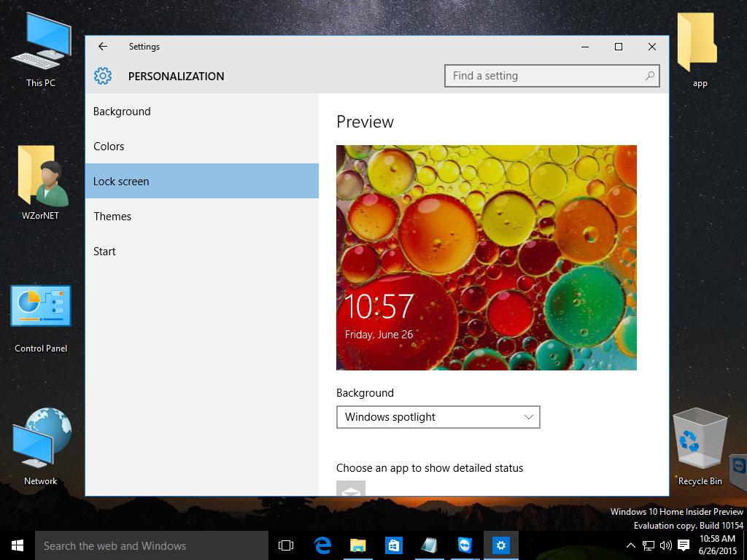Click the Find a setting field
The width and height of the screenshot is (747, 560).
pos(543,76)
